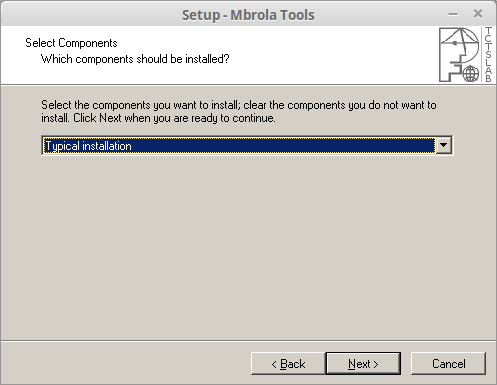Expand the installation type dropdown arrow
The height and width of the screenshot is (385, 497).
[x=444, y=145]
